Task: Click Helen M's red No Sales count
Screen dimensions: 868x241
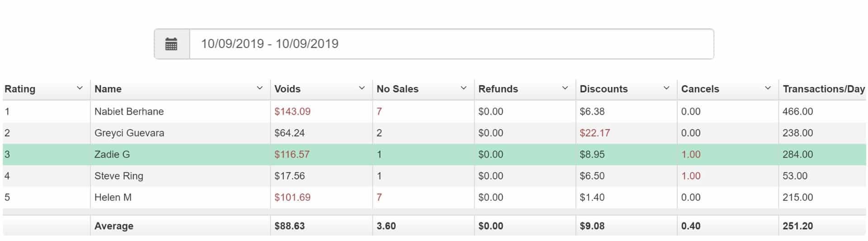Action: point(379,198)
